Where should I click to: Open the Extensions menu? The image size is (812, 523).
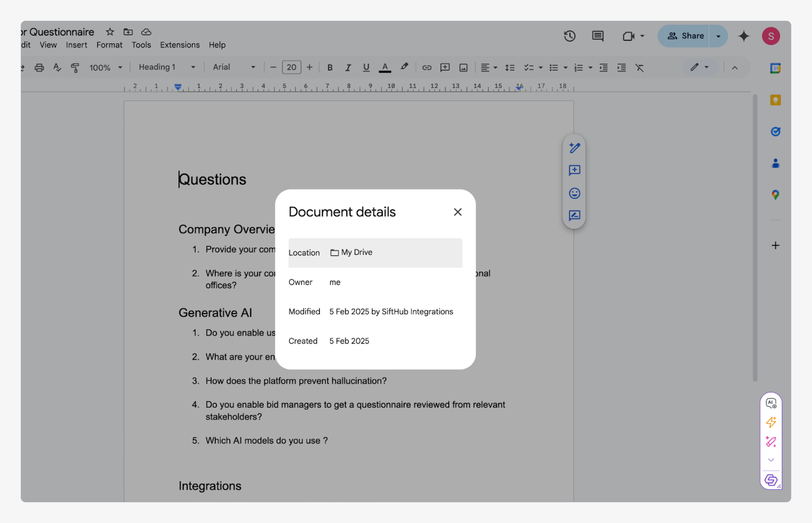tap(180, 45)
